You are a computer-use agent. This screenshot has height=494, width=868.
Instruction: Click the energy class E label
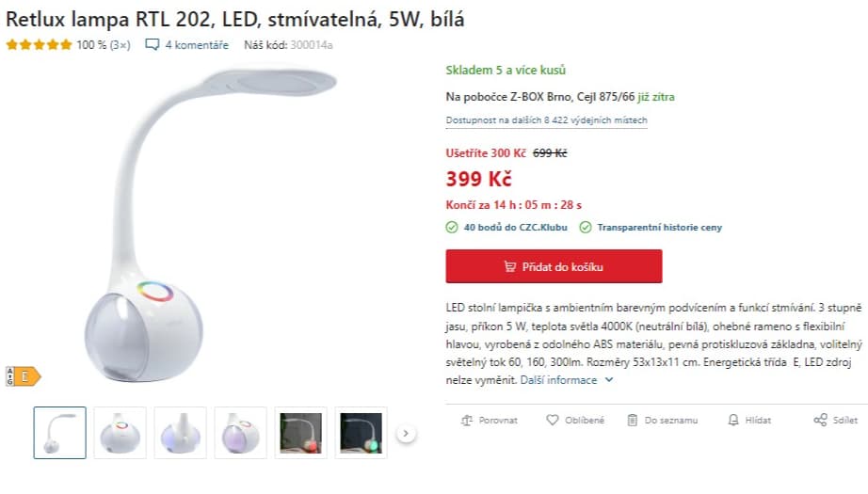click(x=24, y=376)
